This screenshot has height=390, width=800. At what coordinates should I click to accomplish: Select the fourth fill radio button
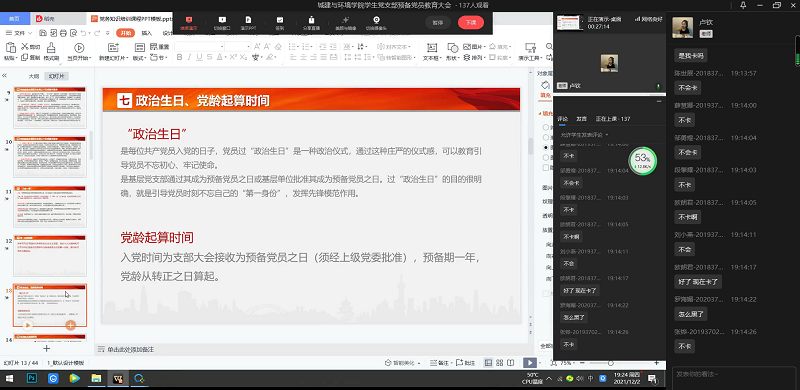point(546,158)
